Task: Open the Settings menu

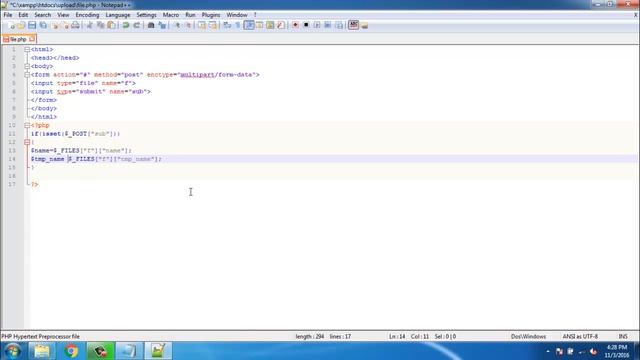Action: [147, 15]
